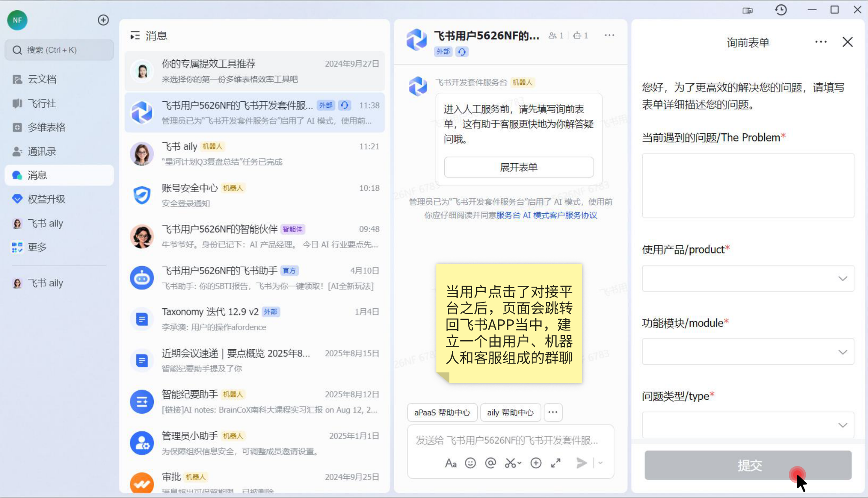Click the screen-share icon in title bar
The width and height of the screenshot is (868, 498).
click(x=748, y=10)
